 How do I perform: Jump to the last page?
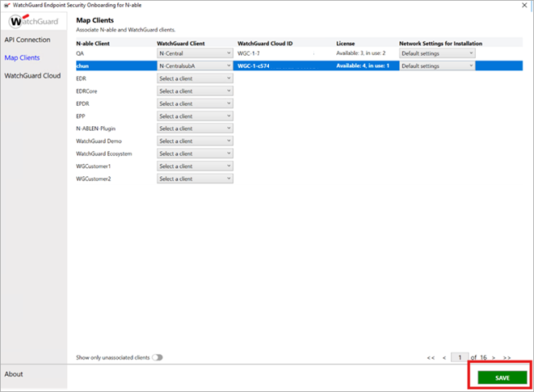pos(507,357)
